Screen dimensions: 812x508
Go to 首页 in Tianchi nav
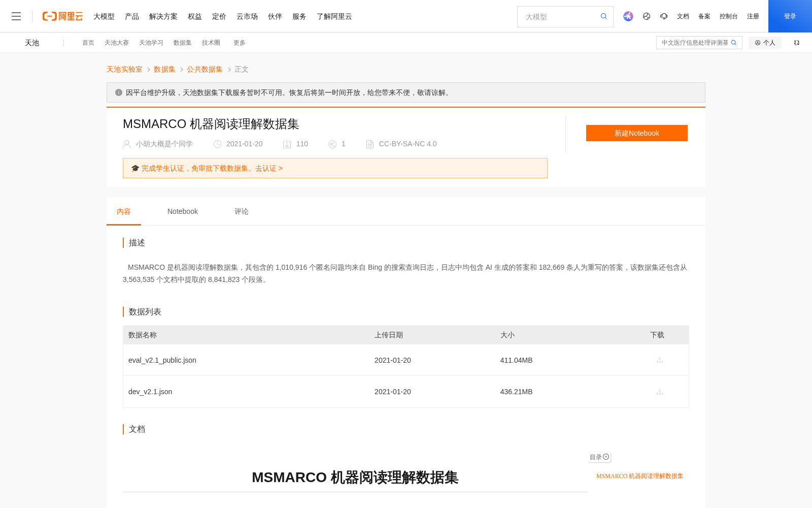click(88, 43)
